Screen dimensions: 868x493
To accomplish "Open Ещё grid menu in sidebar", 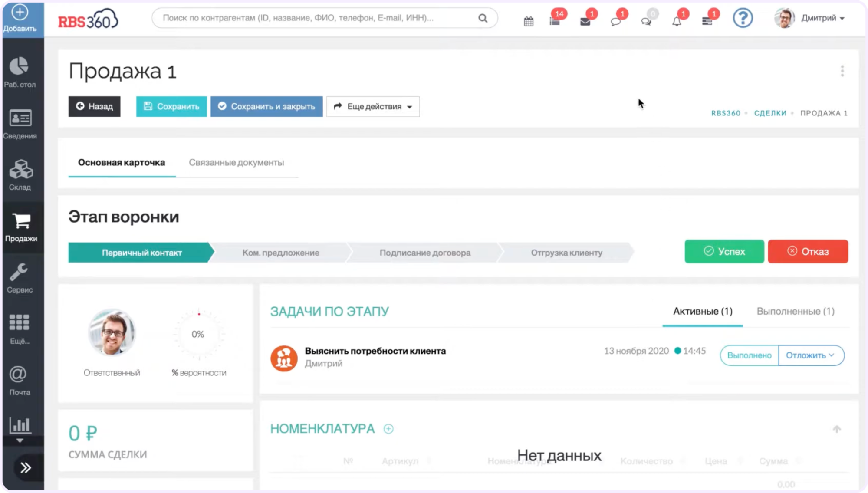I will point(20,329).
